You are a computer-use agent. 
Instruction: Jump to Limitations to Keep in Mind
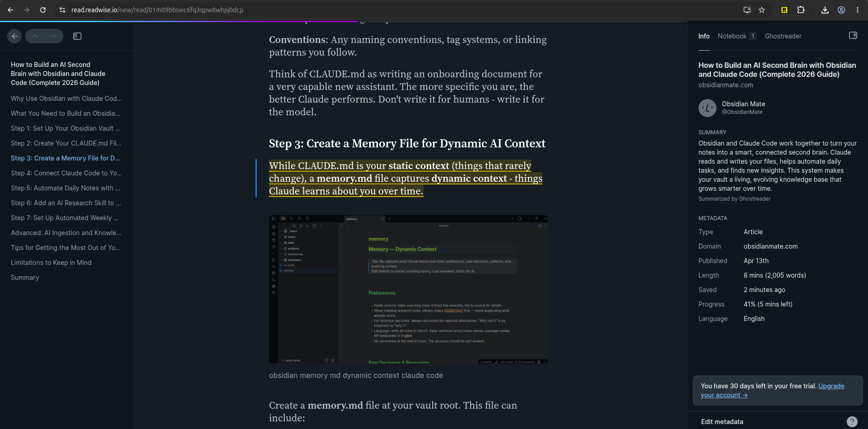pyautogui.click(x=51, y=263)
